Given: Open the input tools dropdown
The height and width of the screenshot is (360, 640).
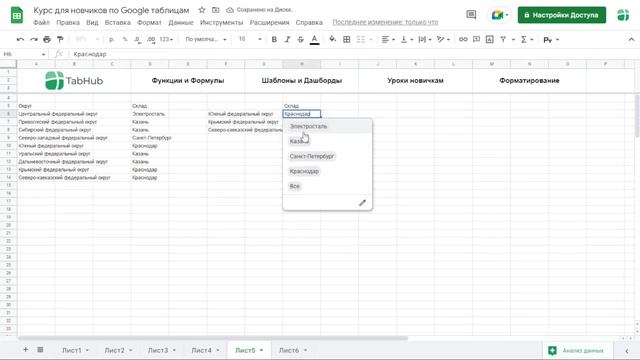Looking at the screenshot, I should pos(551,40).
